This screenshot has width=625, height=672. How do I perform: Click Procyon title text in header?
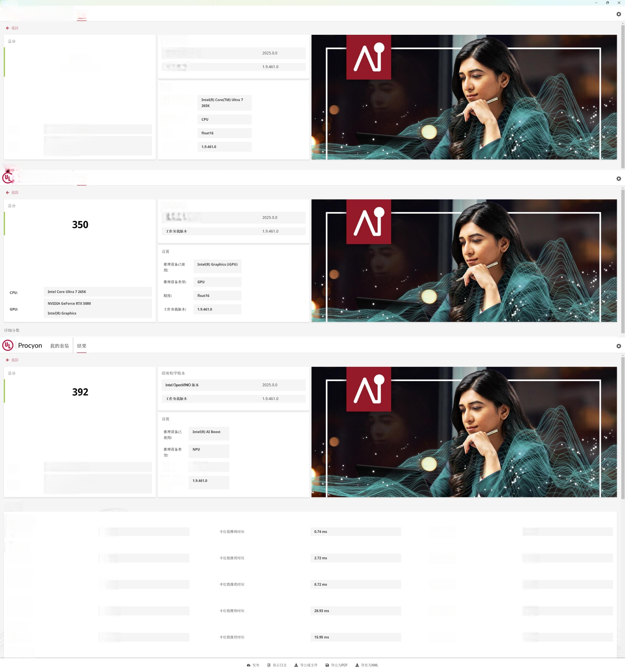pos(30,346)
